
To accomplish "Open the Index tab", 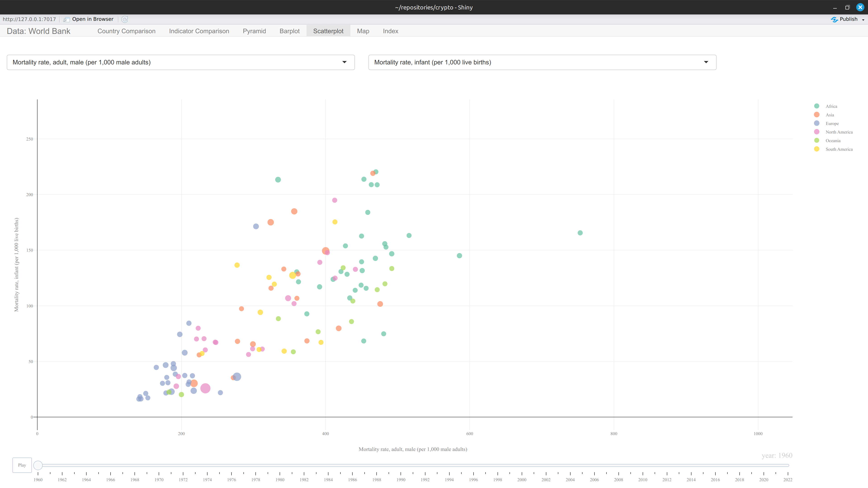I will [391, 31].
